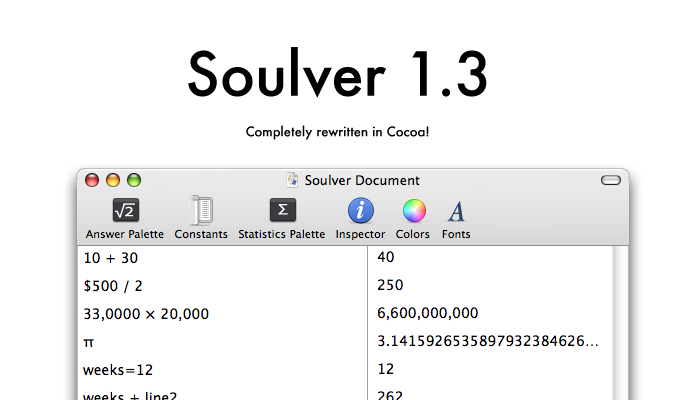
Task: Select the answer 40
Action: tap(386, 257)
